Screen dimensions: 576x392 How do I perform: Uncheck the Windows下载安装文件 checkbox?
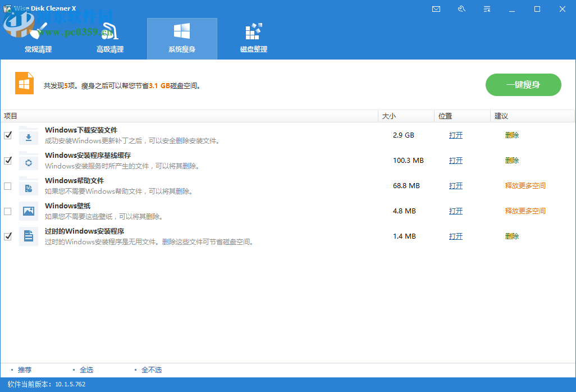click(8, 135)
